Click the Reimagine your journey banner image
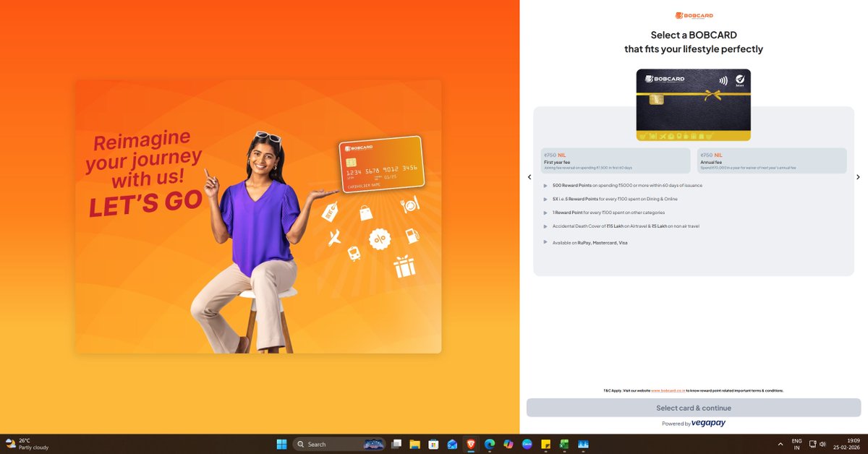868x454 pixels. [258, 216]
